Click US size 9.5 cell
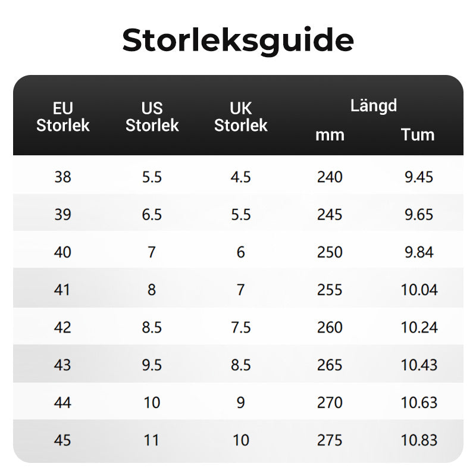 click(x=152, y=365)
